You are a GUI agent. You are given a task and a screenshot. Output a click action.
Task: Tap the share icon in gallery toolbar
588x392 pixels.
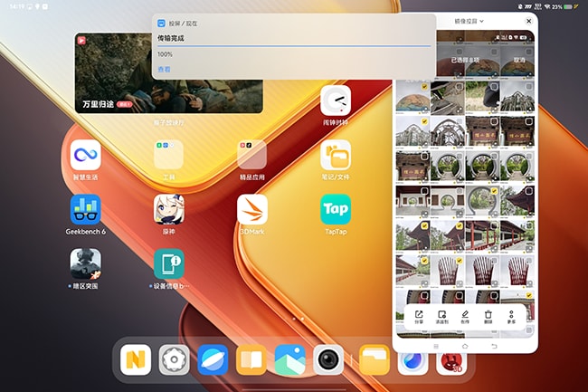[x=419, y=312]
